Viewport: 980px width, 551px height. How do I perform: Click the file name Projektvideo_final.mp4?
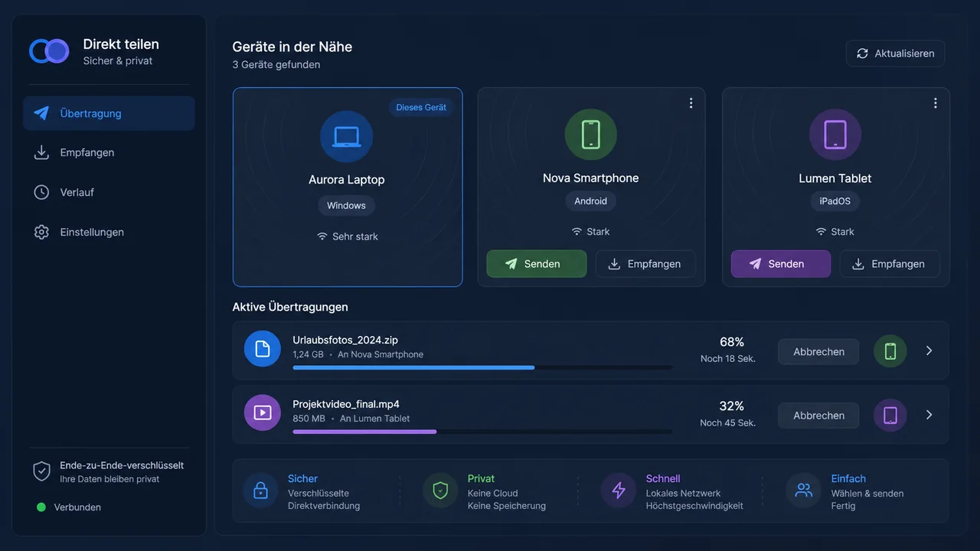[x=346, y=404]
